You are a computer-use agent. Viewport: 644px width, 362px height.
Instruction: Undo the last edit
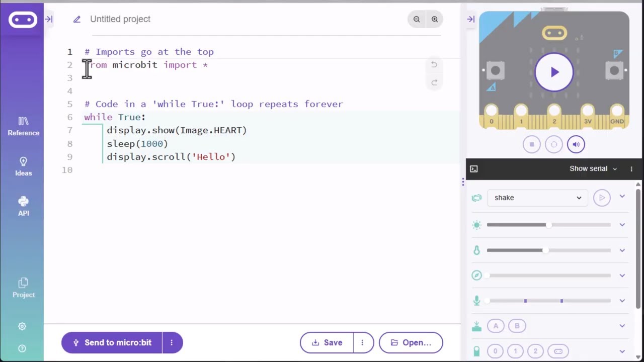tap(434, 64)
